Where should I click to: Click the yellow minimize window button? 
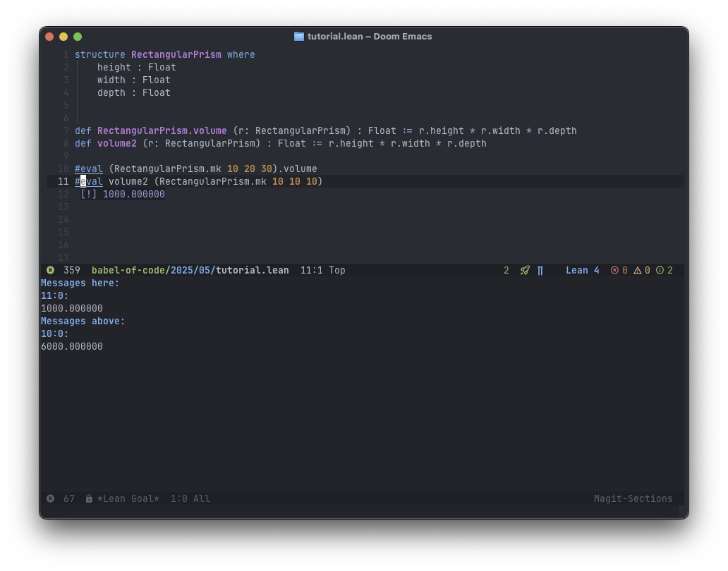[63, 37]
